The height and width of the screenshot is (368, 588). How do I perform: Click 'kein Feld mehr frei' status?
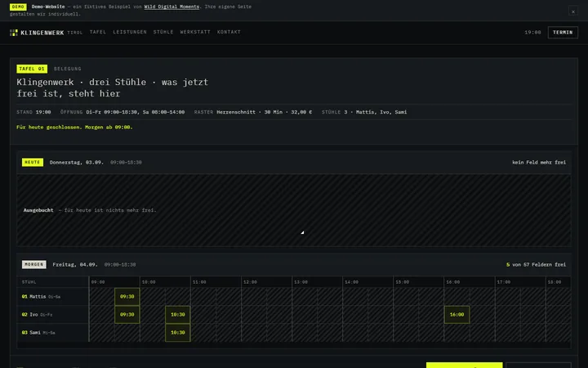coord(539,162)
